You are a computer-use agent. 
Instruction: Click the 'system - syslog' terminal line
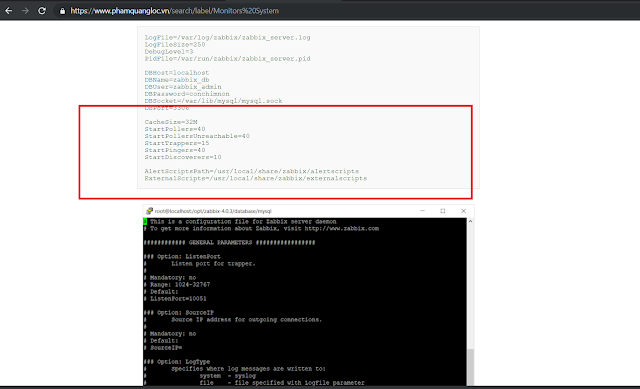[x=228, y=376]
